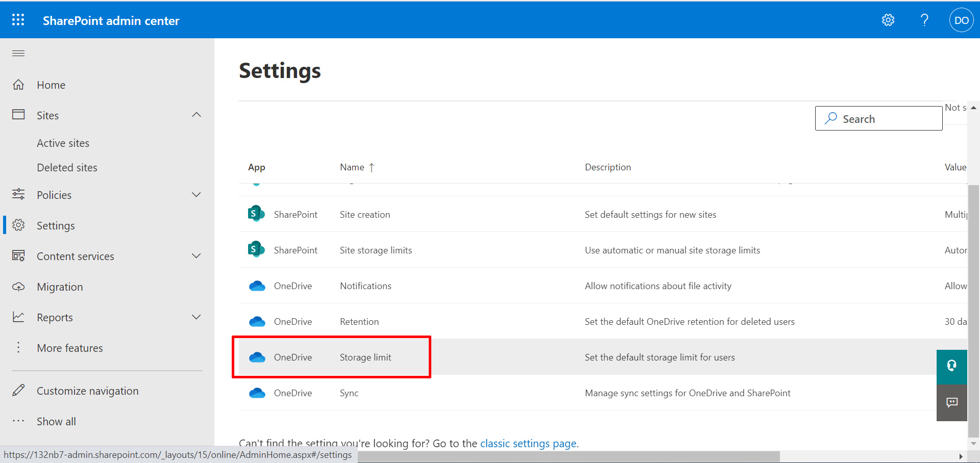Click the Policies sliders icon

point(18,194)
